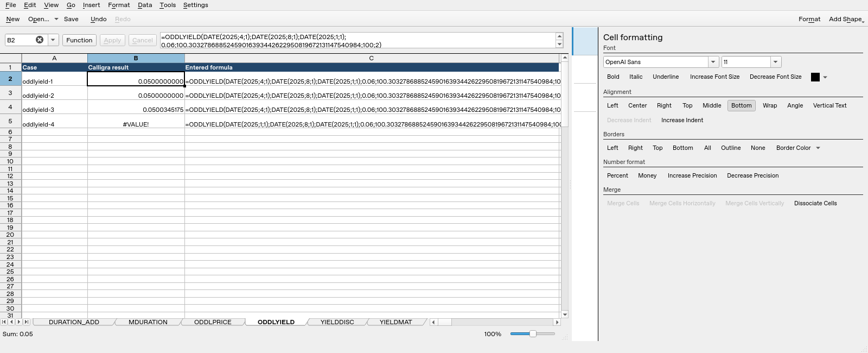Select column C header

[372, 58]
